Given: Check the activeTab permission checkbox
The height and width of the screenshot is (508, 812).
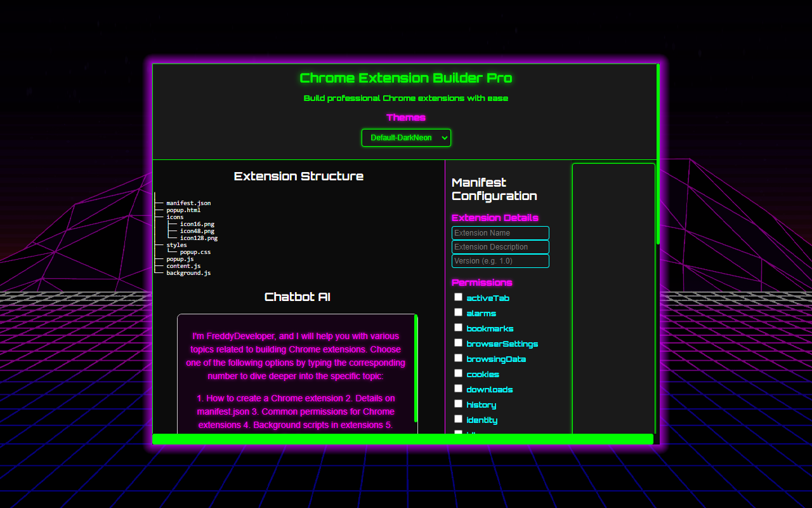Looking at the screenshot, I should pyautogui.click(x=458, y=297).
